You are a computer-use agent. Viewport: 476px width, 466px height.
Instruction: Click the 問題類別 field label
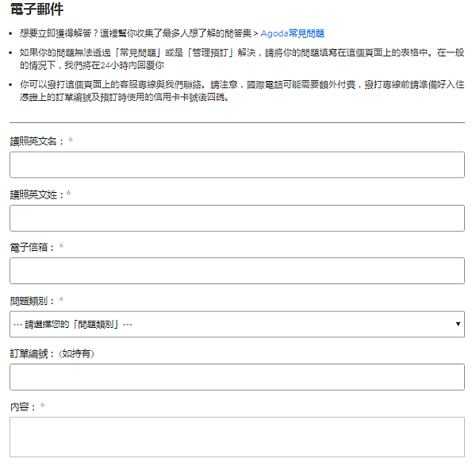tap(32, 301)
